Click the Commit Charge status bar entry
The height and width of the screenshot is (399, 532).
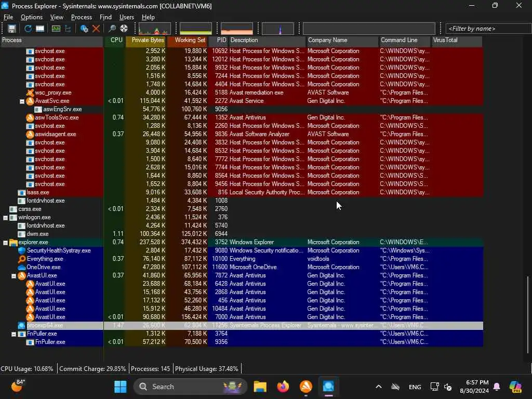[x=92, y=369]
